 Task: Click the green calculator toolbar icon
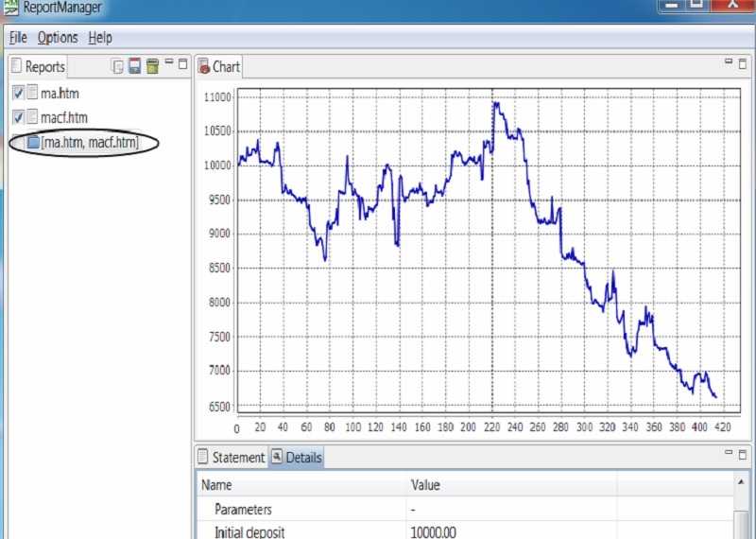pos(152,66)
